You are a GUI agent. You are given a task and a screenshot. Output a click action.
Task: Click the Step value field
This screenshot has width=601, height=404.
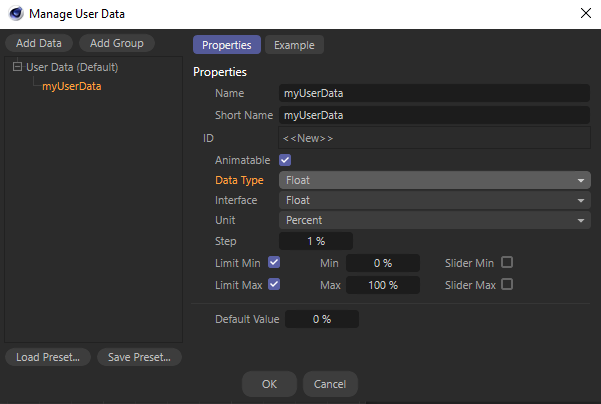click(x=316, y=241)
